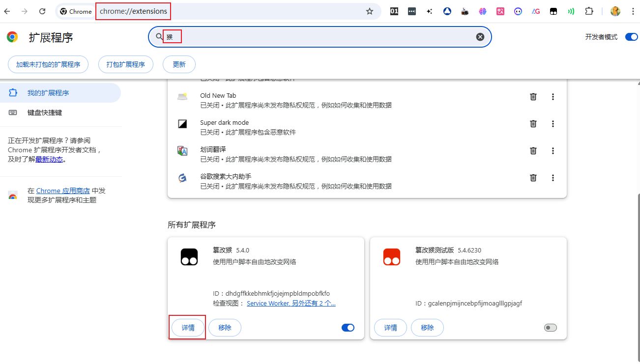
Task: Remove 划词翻译 using its trash icon
Action: [x=533, y=151]
